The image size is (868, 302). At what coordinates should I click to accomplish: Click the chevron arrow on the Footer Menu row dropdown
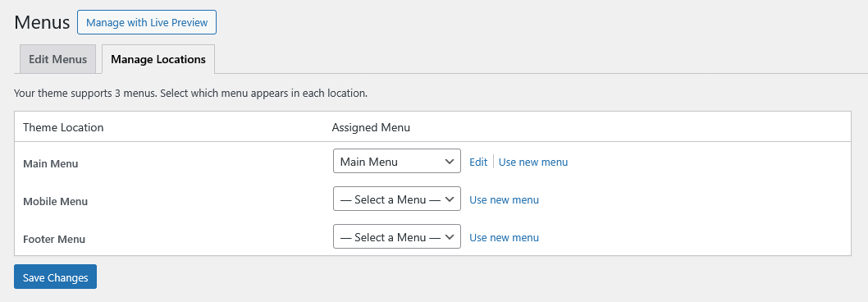pos(450,237)
